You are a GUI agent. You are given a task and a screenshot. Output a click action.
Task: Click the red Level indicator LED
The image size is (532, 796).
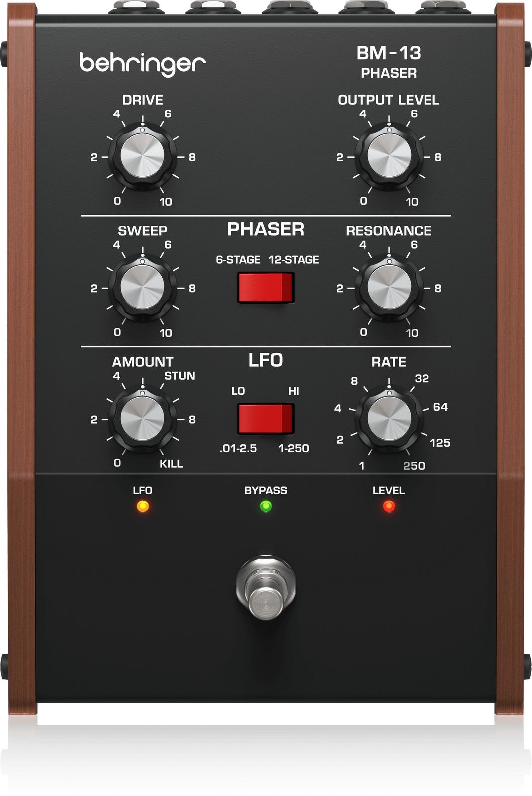point(389,507)
